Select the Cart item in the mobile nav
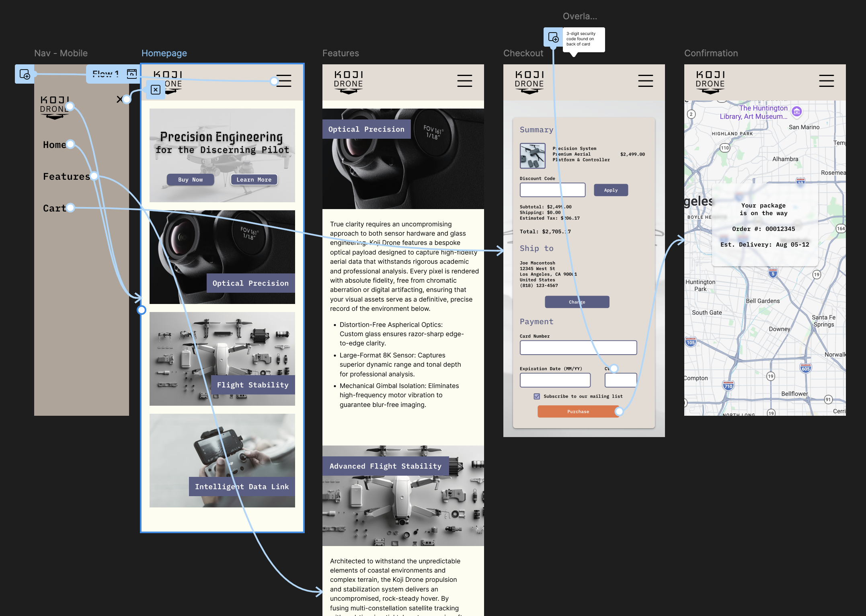This screenshot has height=616, width=866. tap(54, 208)
